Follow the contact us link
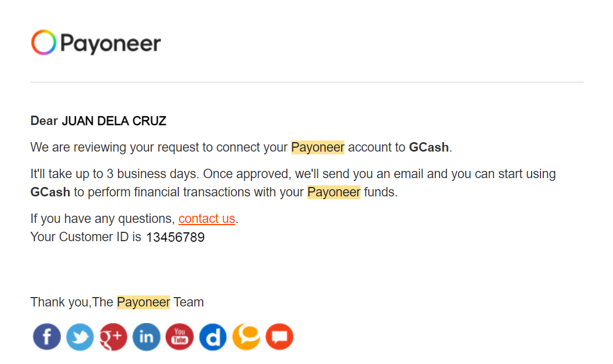The width and height of the screenshot is (613, 364). tap(207, 219)
